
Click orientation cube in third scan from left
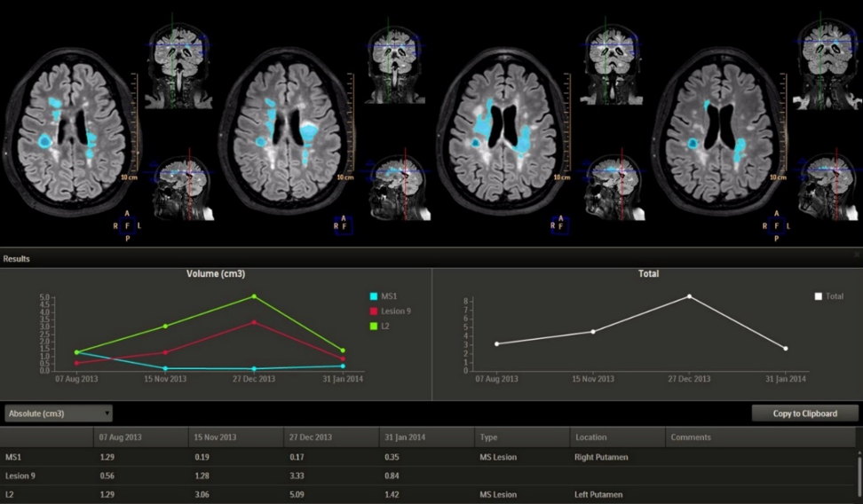[x=558, y=225]
